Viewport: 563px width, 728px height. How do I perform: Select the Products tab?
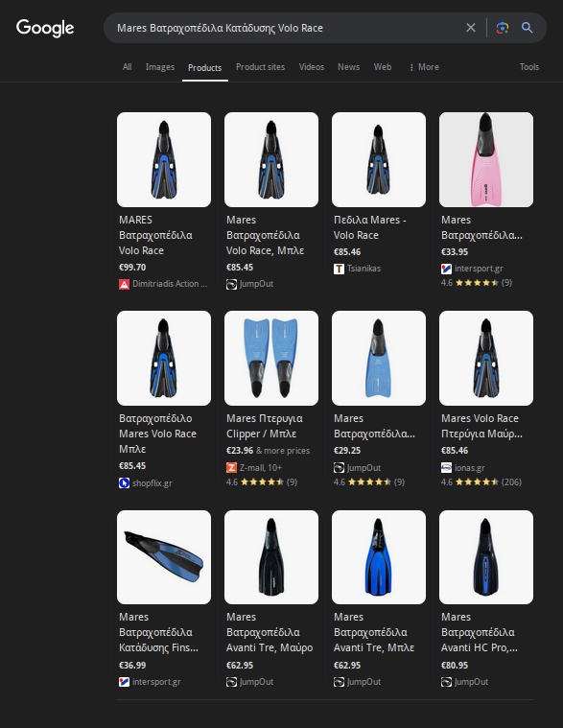tap(204, 68)
